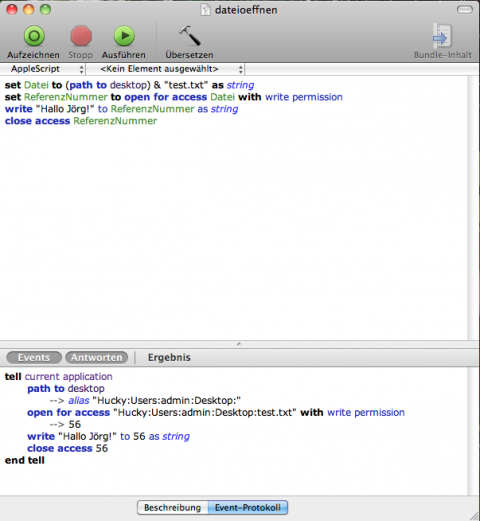Click log line 'close access 56'
The image size is (480, 521).
pos(68,448)
